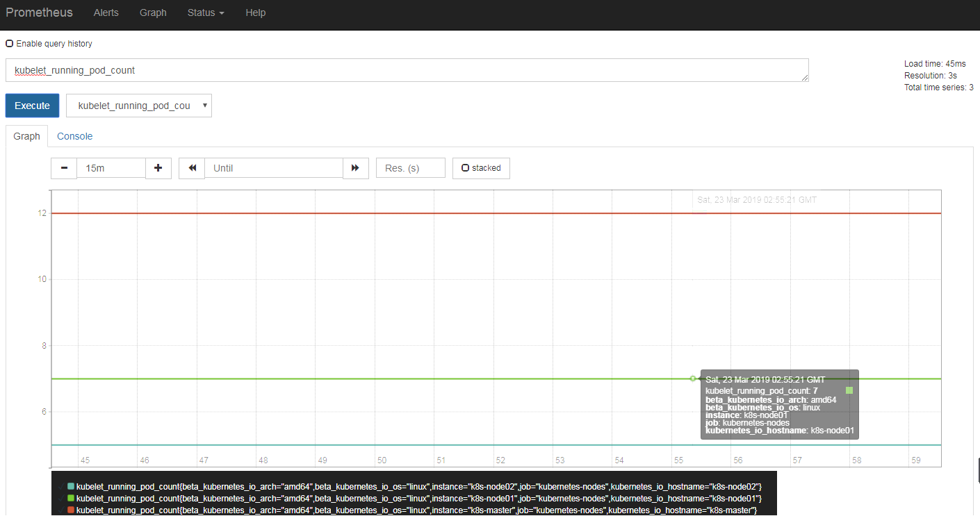Open the Help link in the navbar
The width and height of the screenshot is (980, 516).
click(x=255, y=13)
